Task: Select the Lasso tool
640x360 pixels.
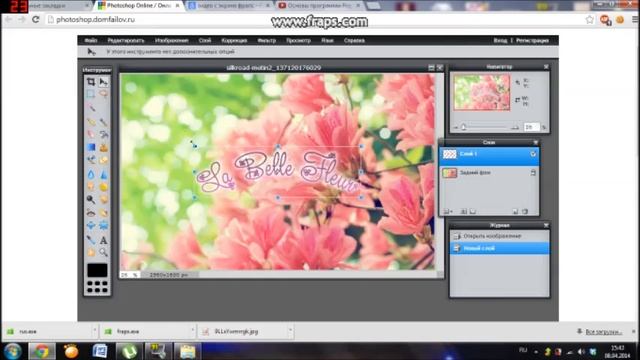Action: [103, 94]
